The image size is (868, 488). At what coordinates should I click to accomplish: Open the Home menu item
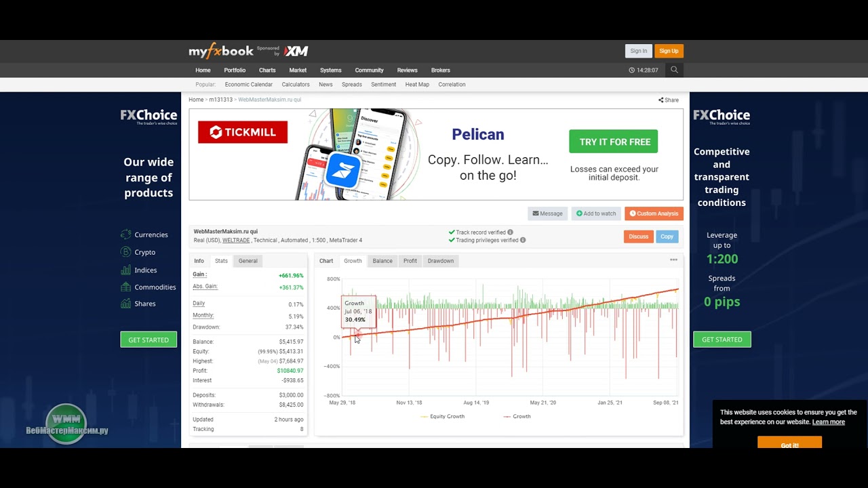(x=203, y=70)
